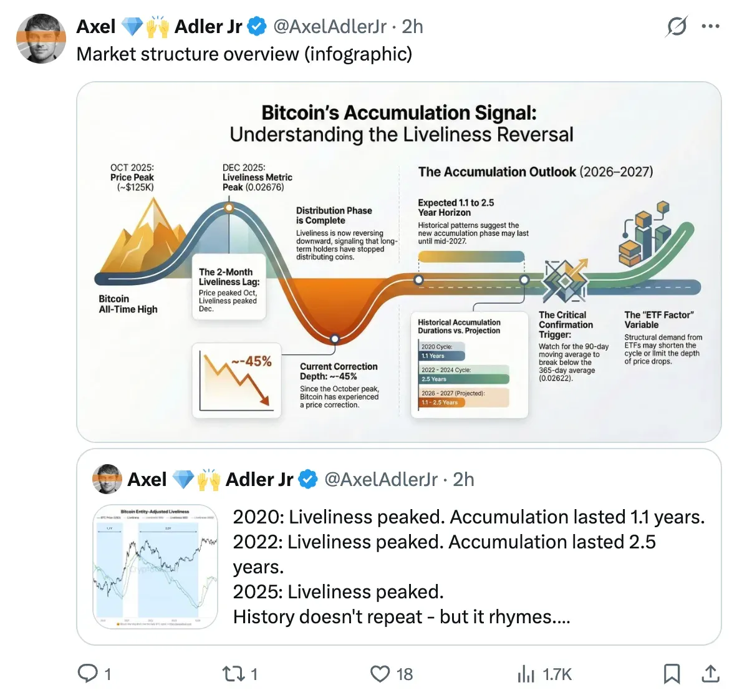Viewport: 742px width, 700px height.
Task: Open the more options ellipsis menu
Action: (711, 26)
